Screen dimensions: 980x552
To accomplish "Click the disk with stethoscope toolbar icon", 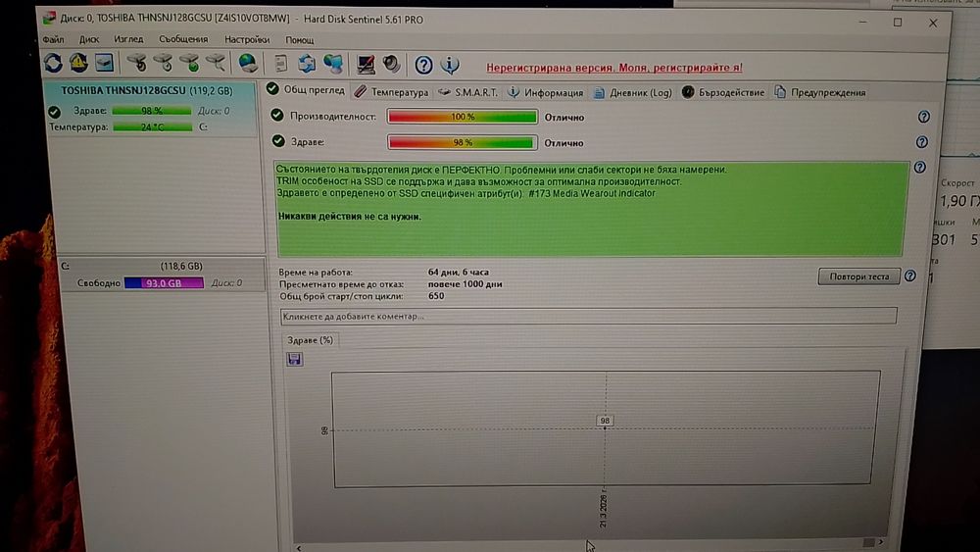I will click(x=137, y=63).
